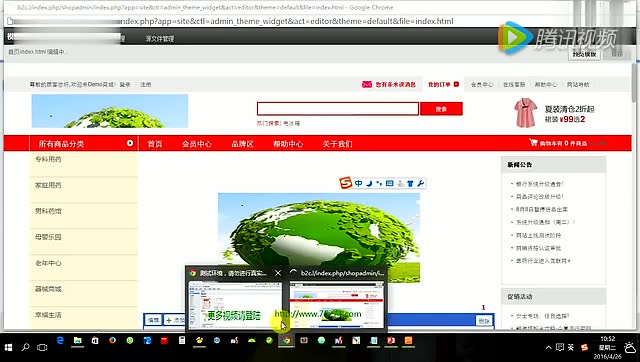Viewport: 640px width, 362px height.
Task: Click the red 搜索 button
Action: click(x=441, y=109)
